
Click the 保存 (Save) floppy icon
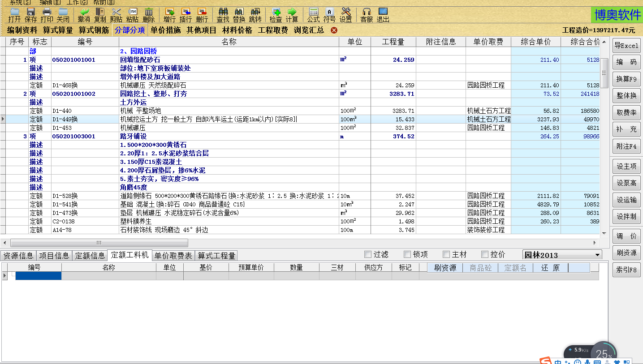(x=31, y=15)
